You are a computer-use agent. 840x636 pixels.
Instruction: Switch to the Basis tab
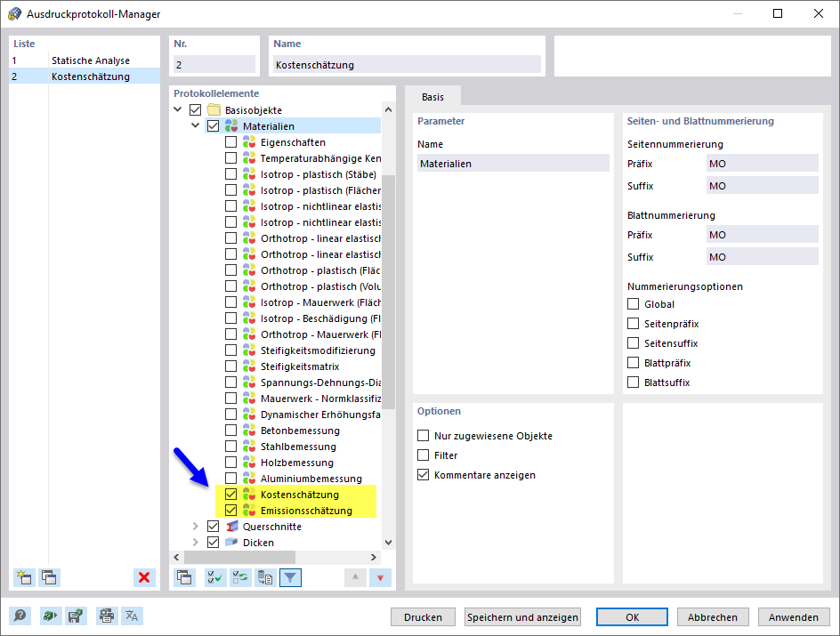click(432, 97)
